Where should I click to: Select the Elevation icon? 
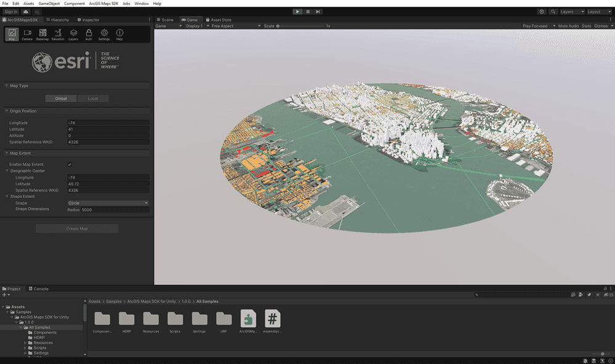pyautogui.click(x=57, y=35)
